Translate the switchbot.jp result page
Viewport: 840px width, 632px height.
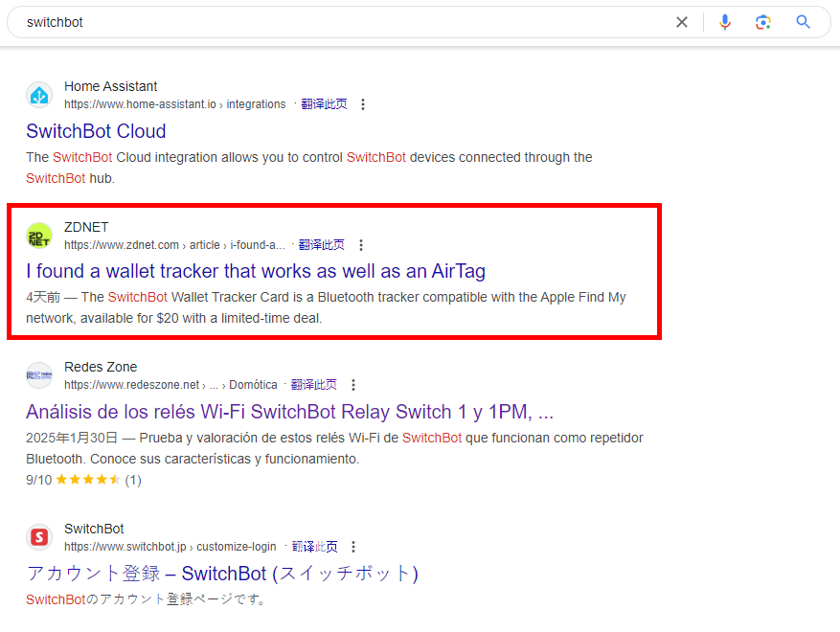click(314, 547)
